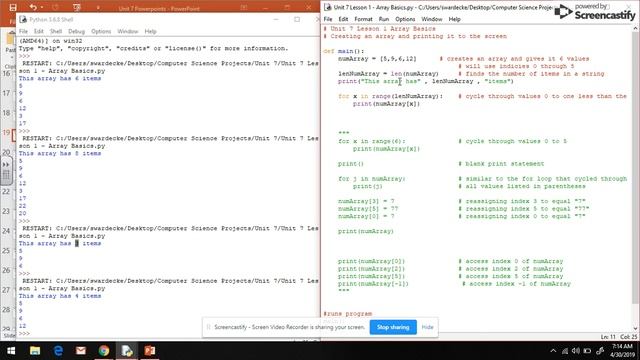Open the Run menu in editor
640x360 pixels.
coord(384,19)
